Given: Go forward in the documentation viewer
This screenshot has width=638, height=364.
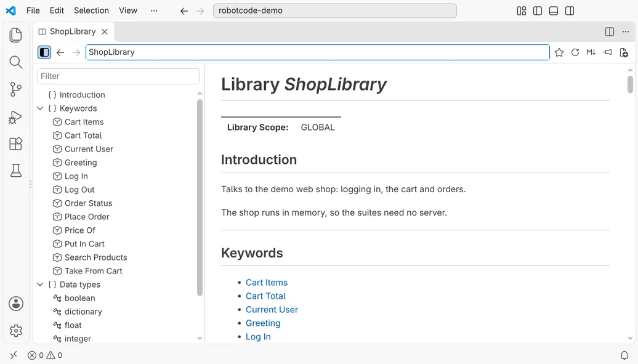Looking at the screenshot, I should [76, 52].
